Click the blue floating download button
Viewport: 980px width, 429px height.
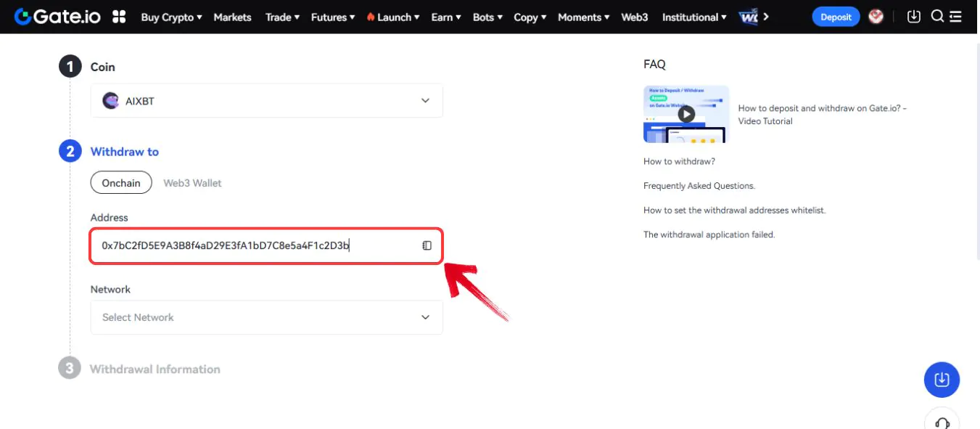942,379
